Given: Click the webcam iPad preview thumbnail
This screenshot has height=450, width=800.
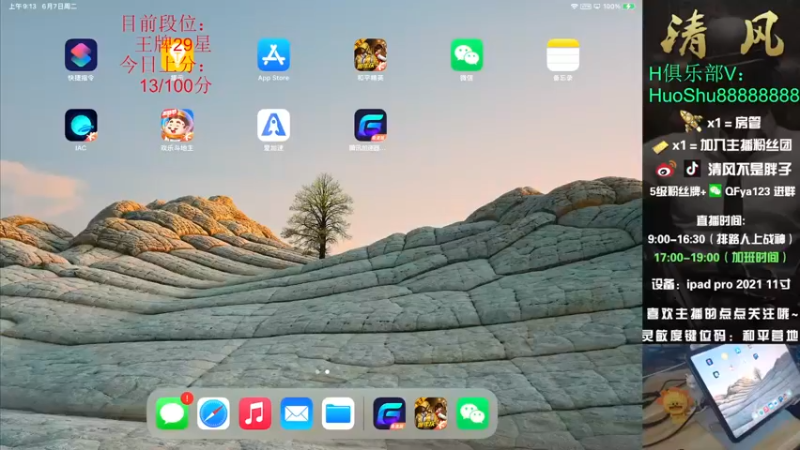Looking at the screenshot, I should 721,397.
